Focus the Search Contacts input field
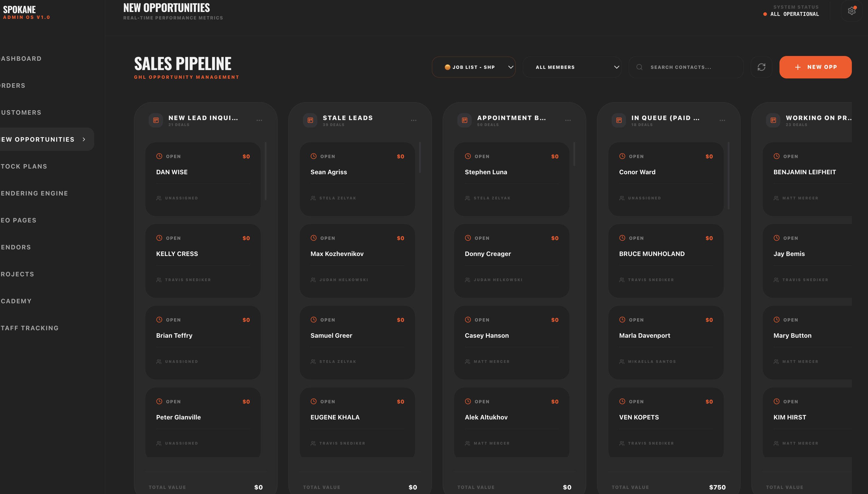Viewport: 868px width, 494px height. 686,67
